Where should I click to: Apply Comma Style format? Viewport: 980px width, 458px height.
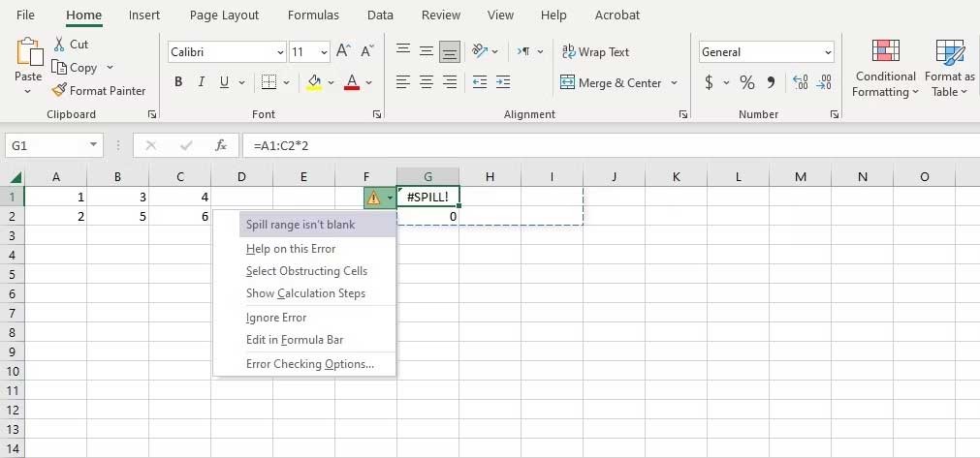(x=771, y=82)
